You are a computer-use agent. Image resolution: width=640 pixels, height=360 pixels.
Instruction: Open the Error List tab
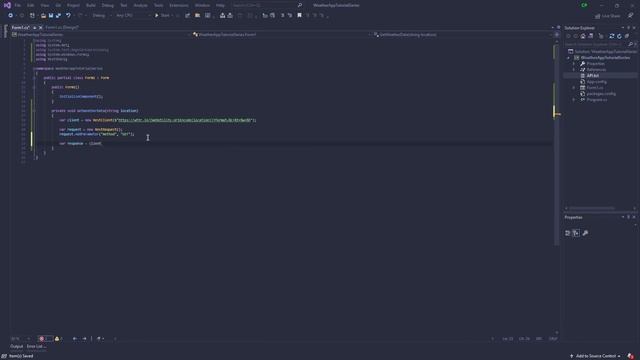36,347
